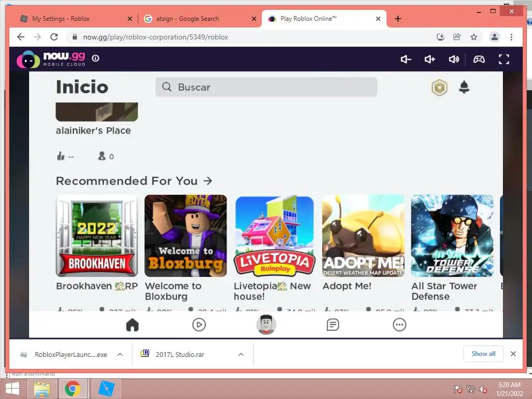Image resolution: width=532 pixels, height=399 pixels.
Task: Expand options for 2017L Studio.rar download
Action: click(x=241, y=354)
